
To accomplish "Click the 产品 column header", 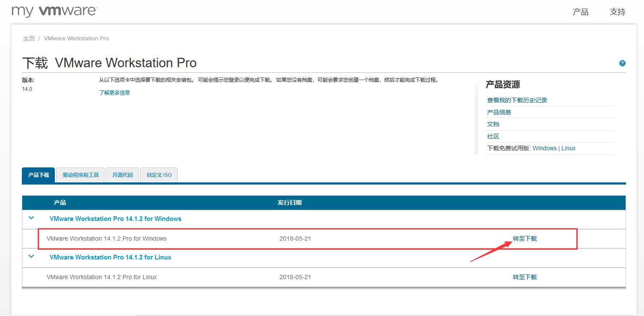I will 60,203.
